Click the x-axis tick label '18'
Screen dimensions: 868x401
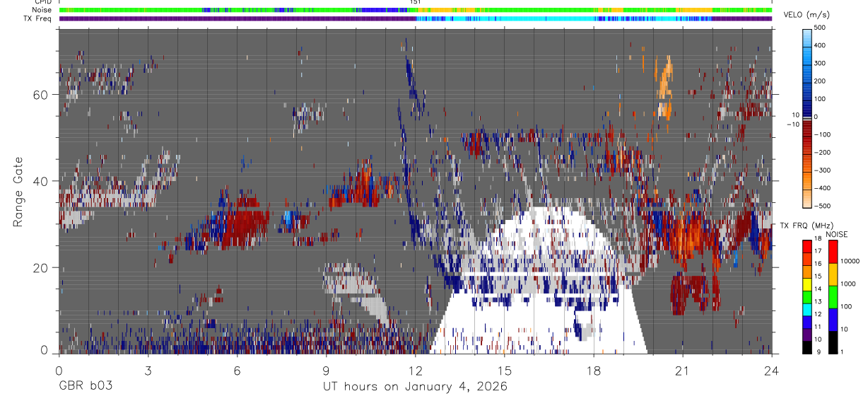(593, 370)
